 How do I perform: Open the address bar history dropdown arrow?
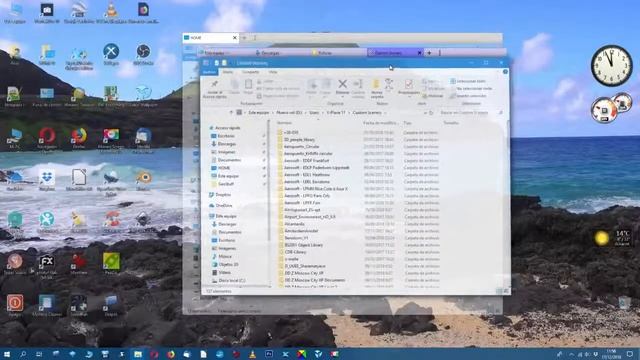click(x=425, y=113)
